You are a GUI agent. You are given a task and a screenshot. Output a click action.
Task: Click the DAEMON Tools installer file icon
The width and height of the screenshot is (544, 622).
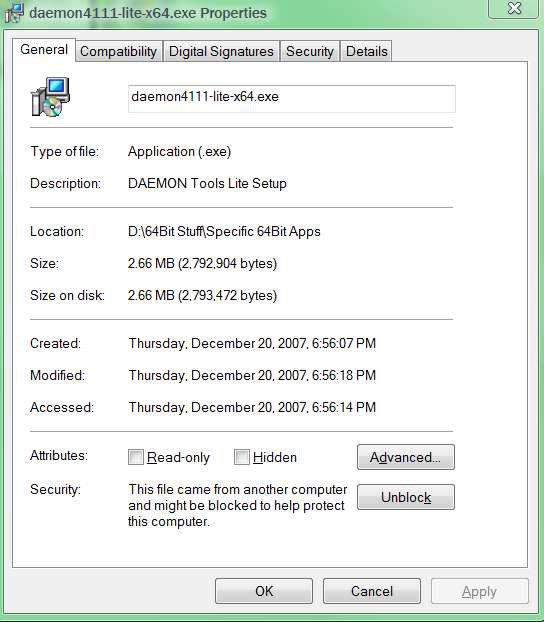coord(50,97)
